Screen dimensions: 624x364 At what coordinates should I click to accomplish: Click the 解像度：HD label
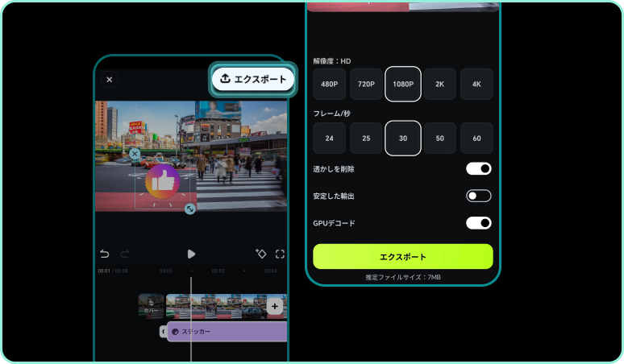click(x=332, y=61)
